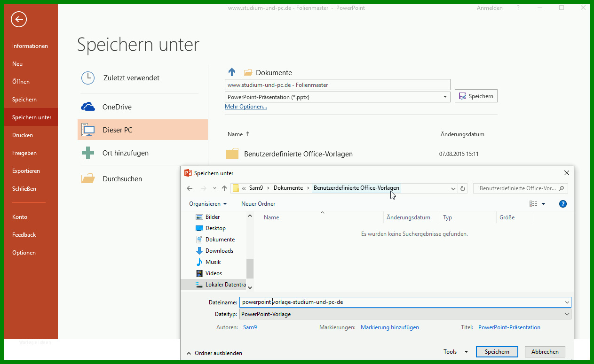594x364 pixels.
Task: Collapse folders with Ordner ausblenden
Action: [x=214, y=353]
